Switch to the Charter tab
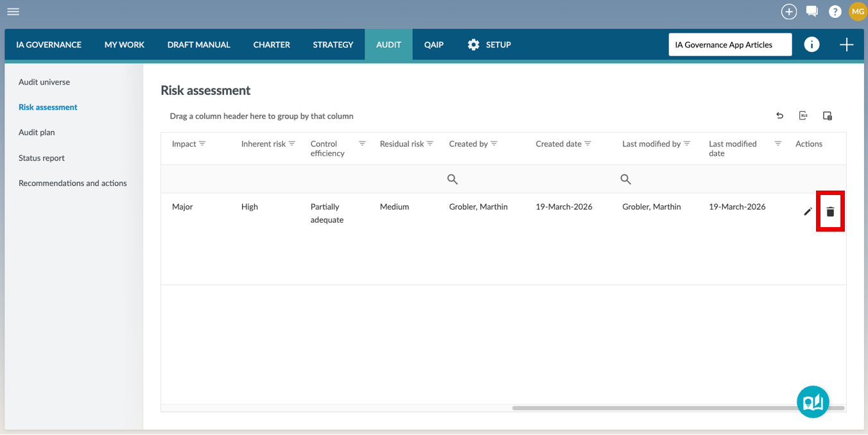The width and height of the screenshot is (868, 435). pyautogui.click(x=272, y=45)
